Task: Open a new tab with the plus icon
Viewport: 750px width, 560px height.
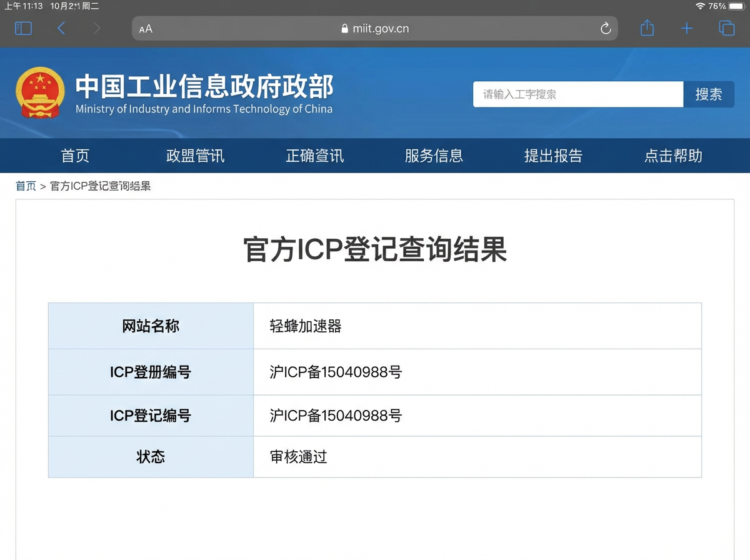Action: click(686, 28)
